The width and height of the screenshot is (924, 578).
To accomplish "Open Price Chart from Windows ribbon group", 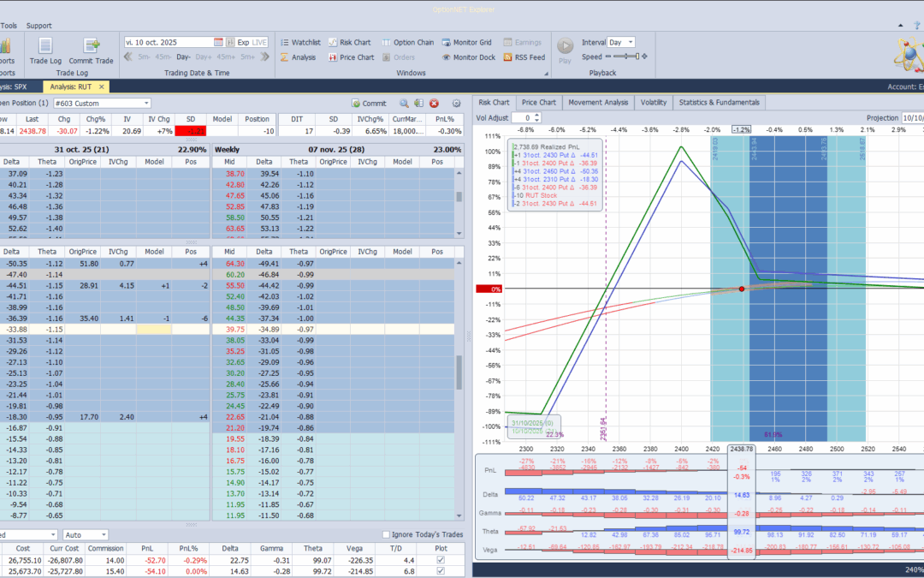I will 352,57.
